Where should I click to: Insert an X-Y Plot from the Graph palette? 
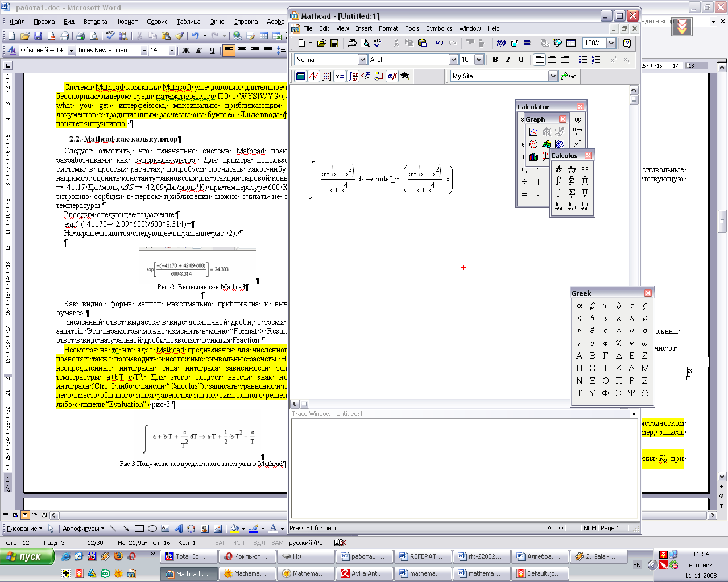(x=533, y=132)
